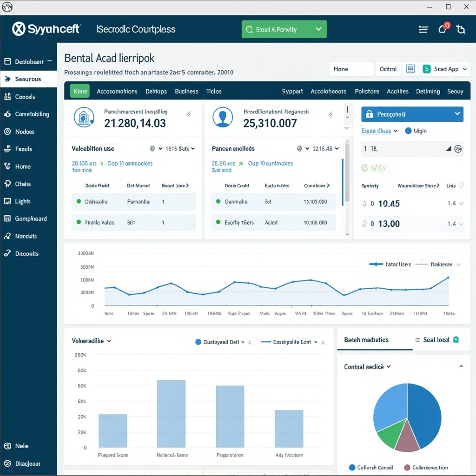Click the Home button
This screenshot has height=476, width=476.
pos(351,69)
